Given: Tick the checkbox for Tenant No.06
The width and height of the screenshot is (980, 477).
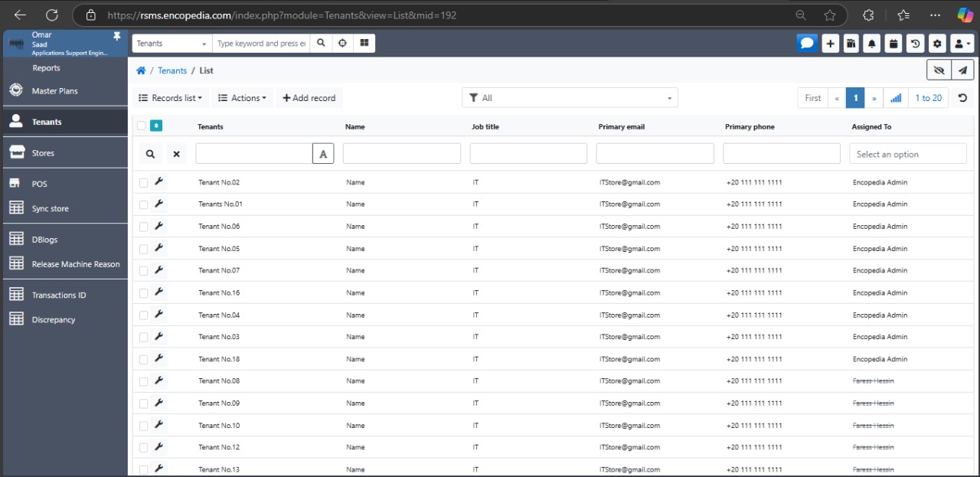Looking at the screenshot, I should pyautogui.click(x=143, y=227).
